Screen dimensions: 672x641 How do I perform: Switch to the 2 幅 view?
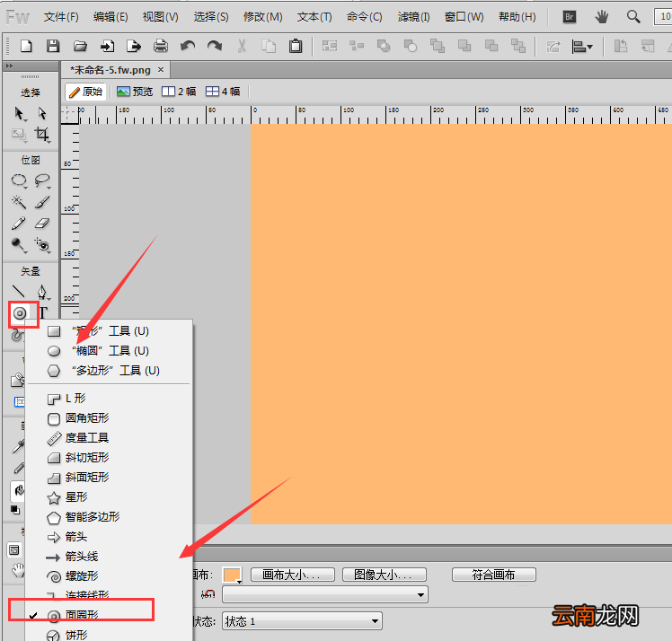179,92
